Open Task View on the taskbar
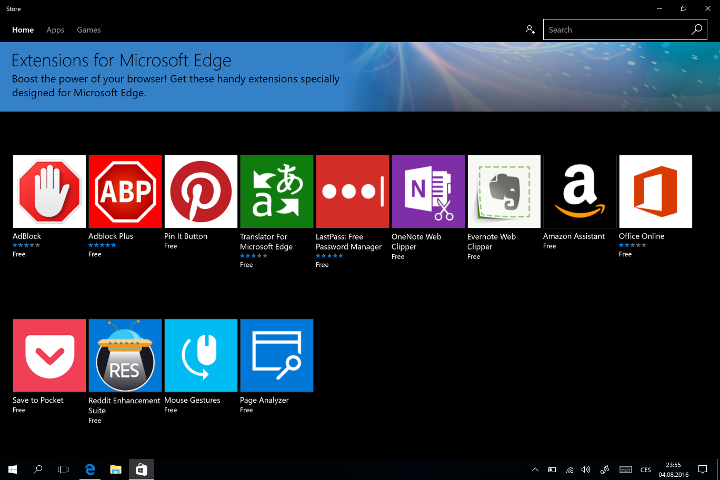The image size is (720, 480). [x=63, y=469]
